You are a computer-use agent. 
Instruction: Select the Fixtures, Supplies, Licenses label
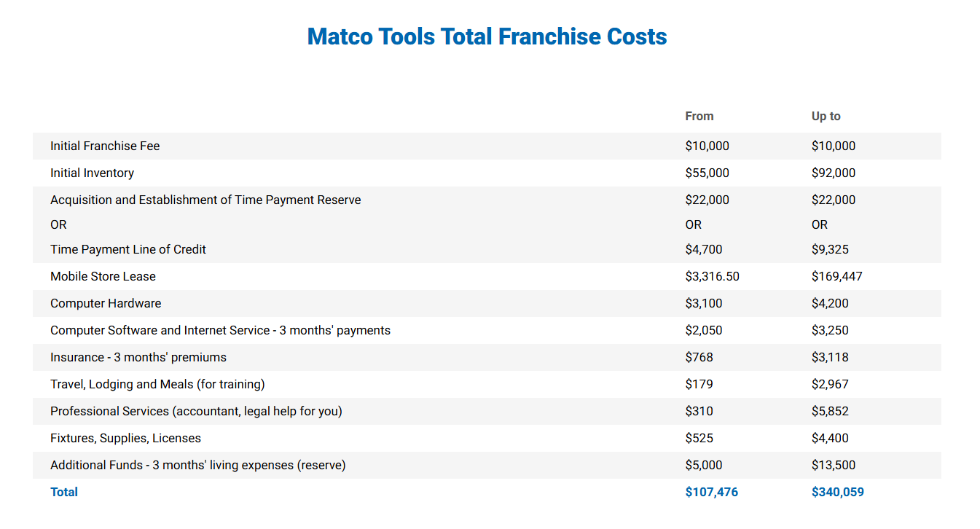tap(125, 438)
